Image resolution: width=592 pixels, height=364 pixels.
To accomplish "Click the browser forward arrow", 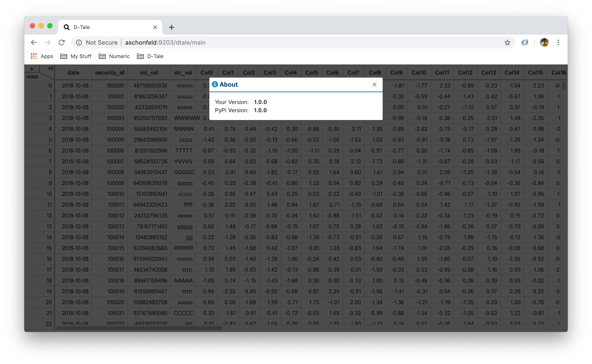I will coord(48,43).
